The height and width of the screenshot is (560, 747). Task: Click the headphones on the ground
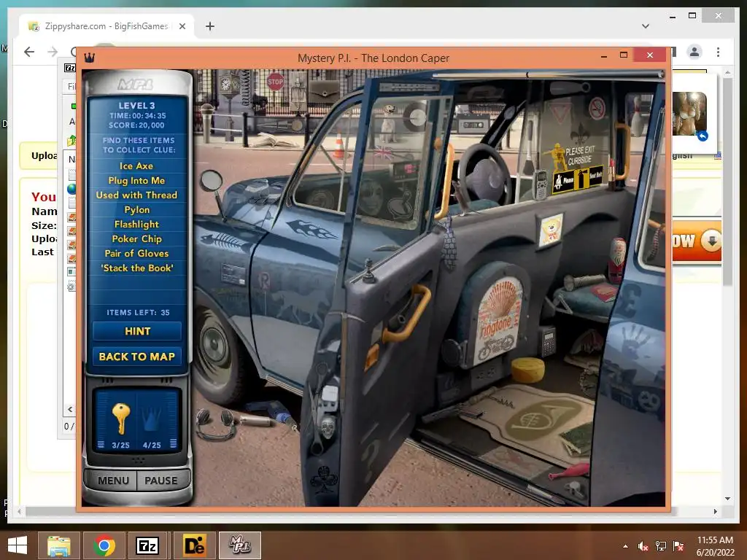click(x=216, y=424)
